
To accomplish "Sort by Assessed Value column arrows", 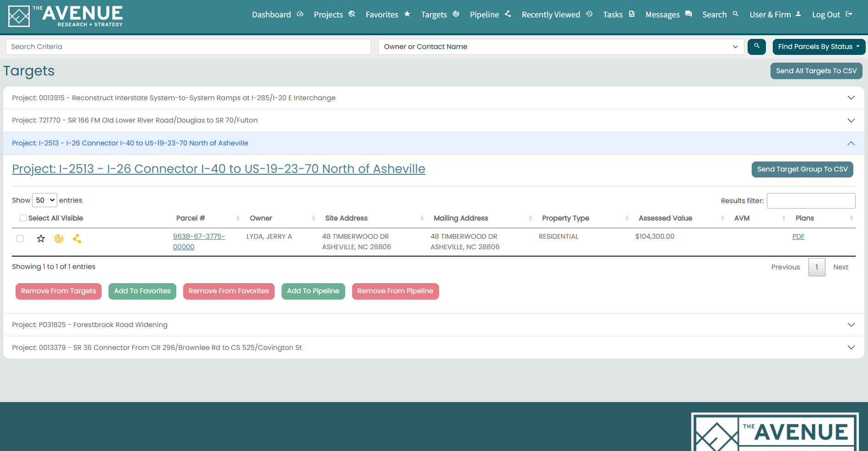I will (x=722, y=218).
